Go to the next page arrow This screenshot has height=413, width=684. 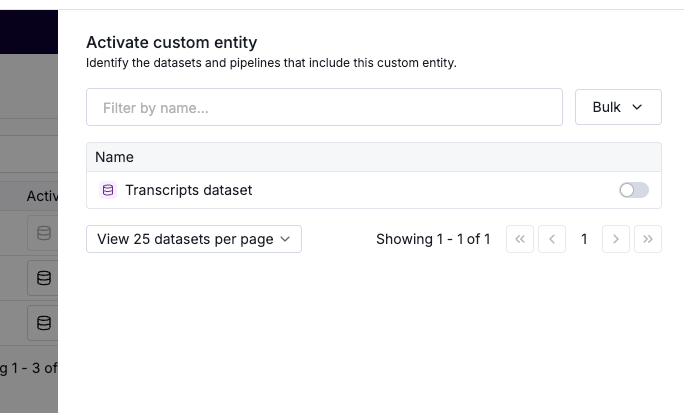616,239
